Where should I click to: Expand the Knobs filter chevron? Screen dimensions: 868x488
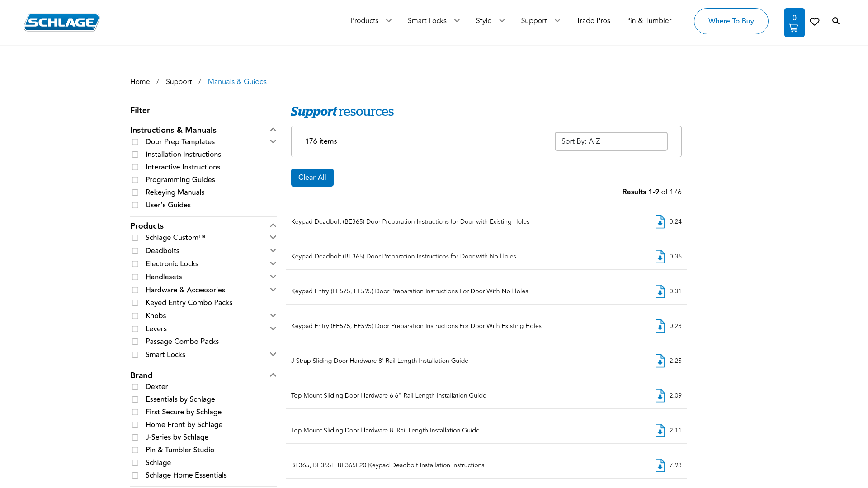click(x=273, y=315)
